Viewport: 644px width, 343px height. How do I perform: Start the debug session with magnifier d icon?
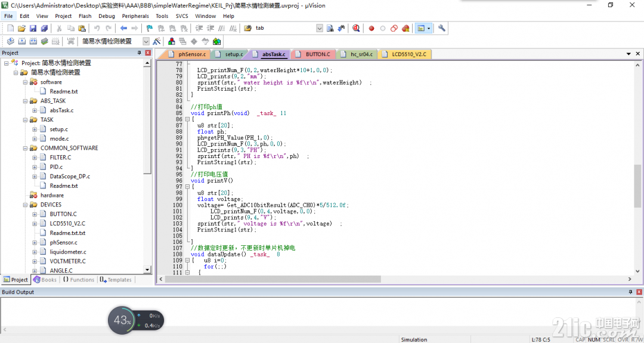tap(356, 29)
